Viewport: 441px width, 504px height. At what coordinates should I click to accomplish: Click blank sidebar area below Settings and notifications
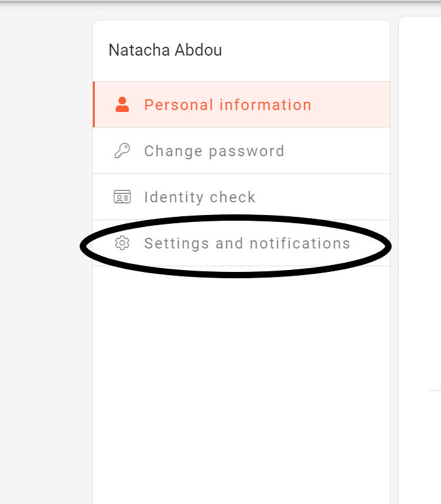point(240,379)
